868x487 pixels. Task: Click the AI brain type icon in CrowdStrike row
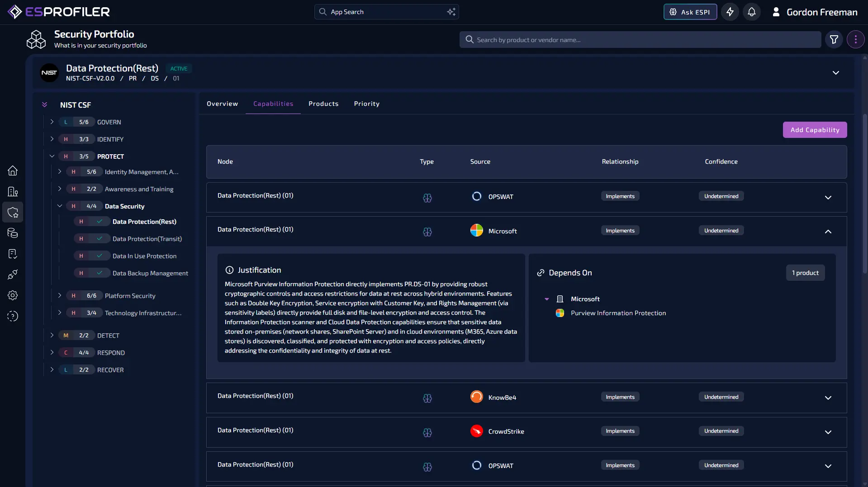pyautogui.click(x=427, y=433)
